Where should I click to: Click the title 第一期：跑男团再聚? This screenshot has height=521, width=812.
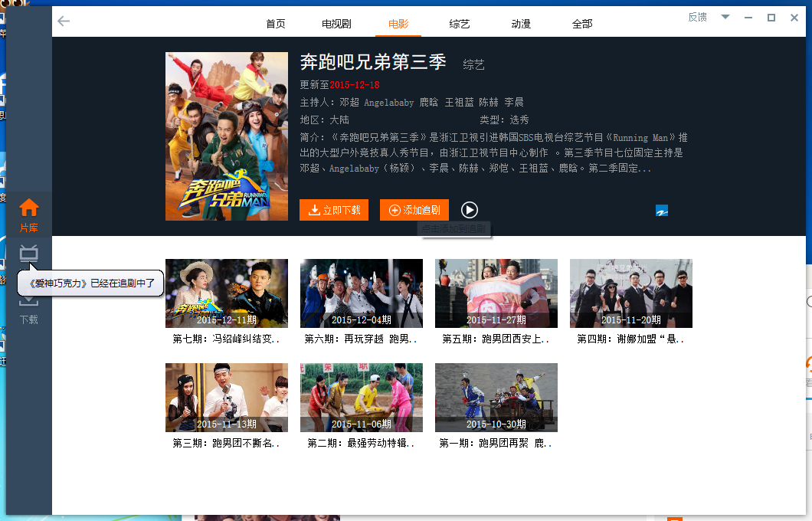496,444
